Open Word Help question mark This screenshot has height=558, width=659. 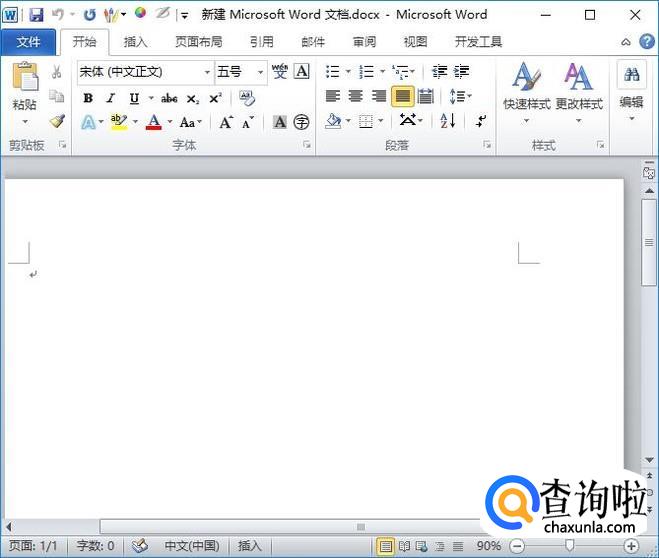(x=647, y=41)
